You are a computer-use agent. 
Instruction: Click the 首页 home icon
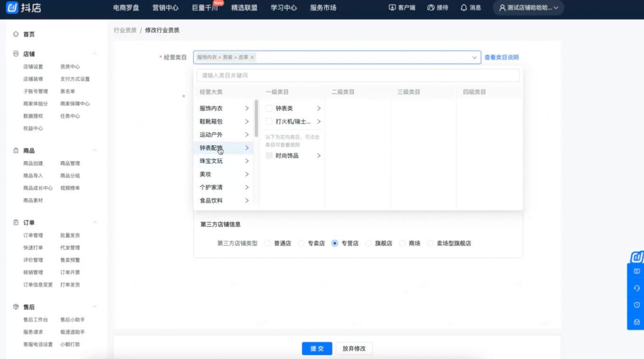click(x=16, y=34)
